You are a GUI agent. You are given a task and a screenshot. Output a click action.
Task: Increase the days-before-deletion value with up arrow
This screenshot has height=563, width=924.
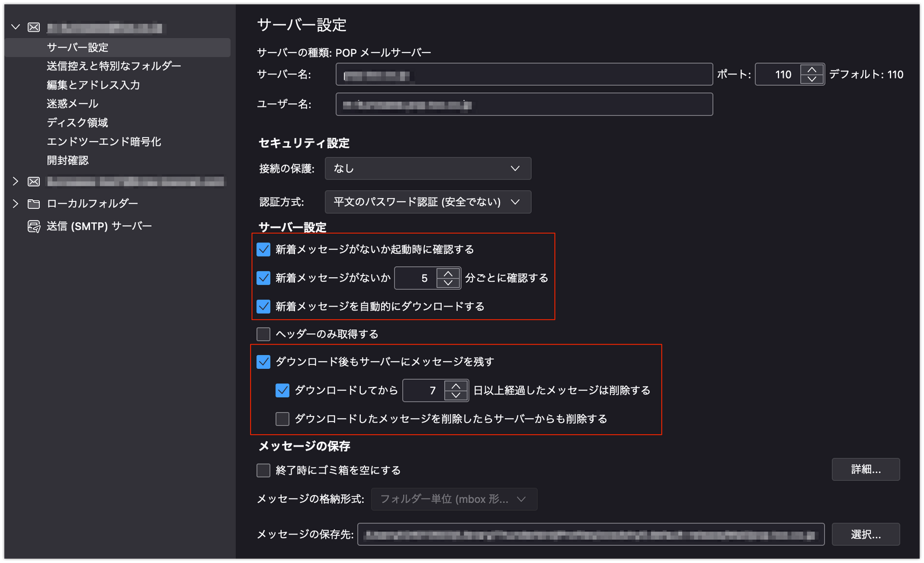[x=456, y=386]
